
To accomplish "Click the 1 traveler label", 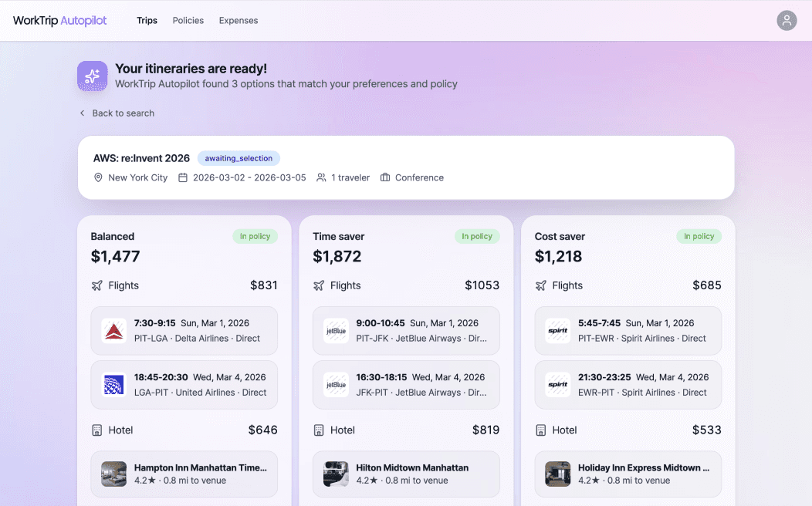I will coord(350,177).
